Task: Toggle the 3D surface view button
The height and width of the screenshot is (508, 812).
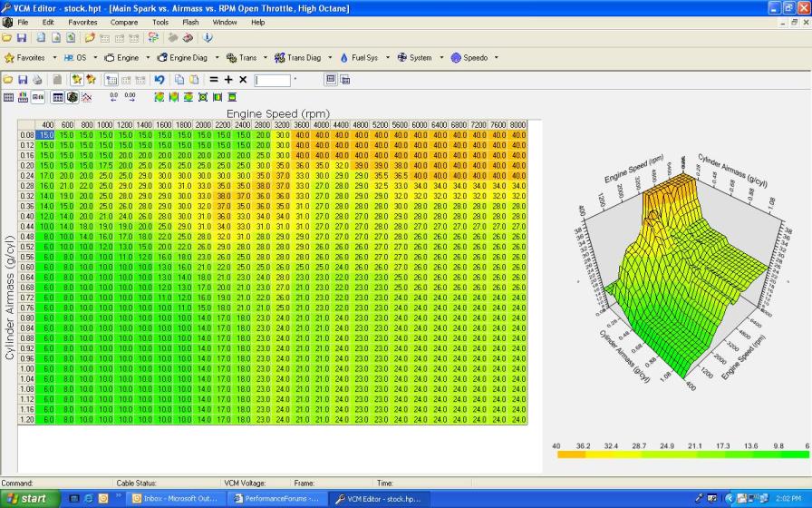Action: coord(72,97)
